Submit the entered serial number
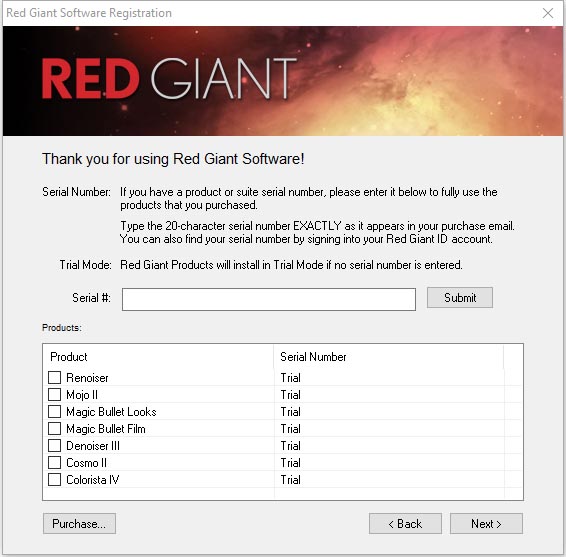The height and width of the screenshot is (557, 566). [460, 297]
